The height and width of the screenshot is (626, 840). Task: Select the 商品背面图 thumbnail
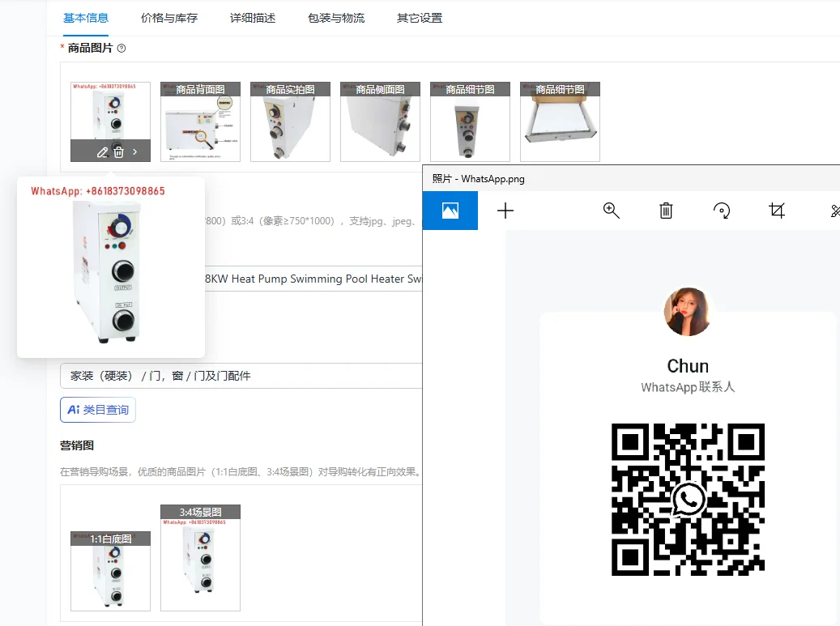200,122
